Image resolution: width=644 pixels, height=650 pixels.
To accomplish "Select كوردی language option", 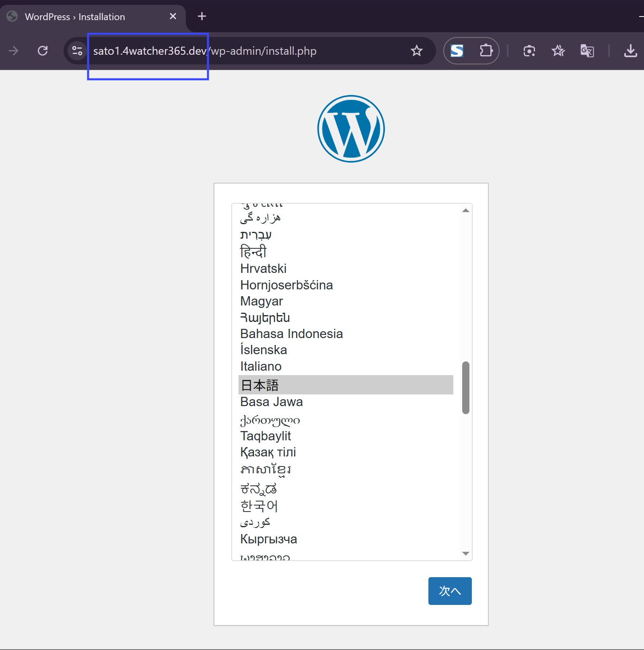I will coord(346,522).
